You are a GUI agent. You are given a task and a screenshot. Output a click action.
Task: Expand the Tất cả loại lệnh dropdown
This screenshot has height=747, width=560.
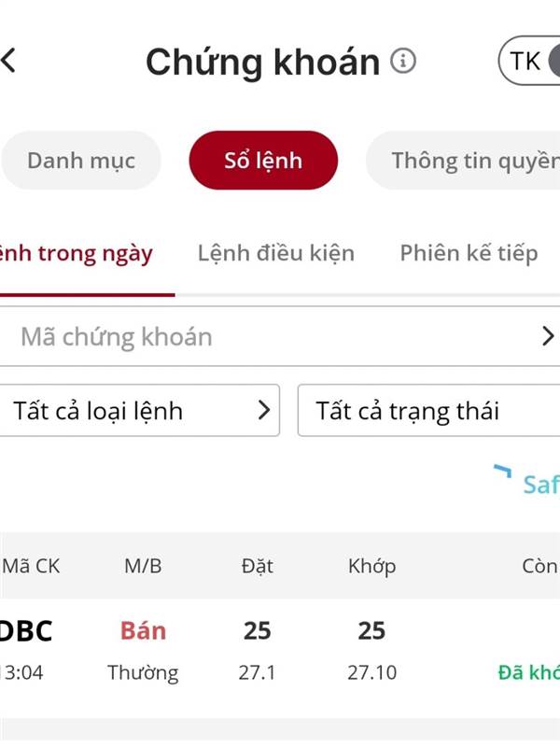point(139,410)
